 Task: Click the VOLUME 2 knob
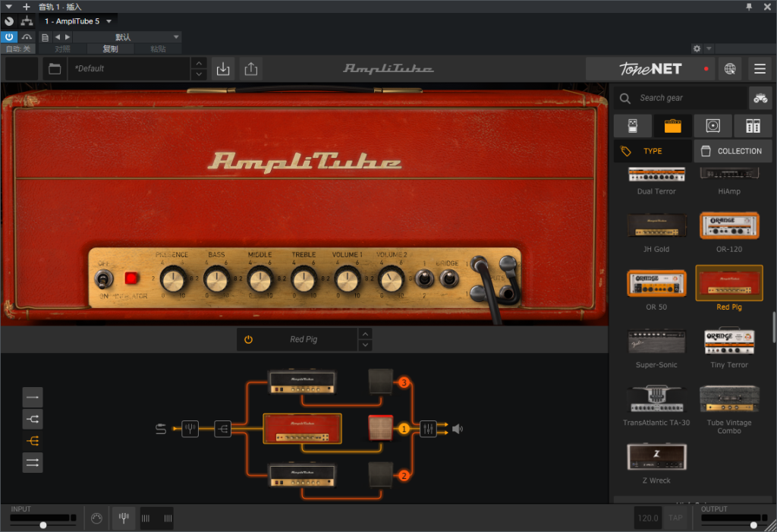coord(391,279)
